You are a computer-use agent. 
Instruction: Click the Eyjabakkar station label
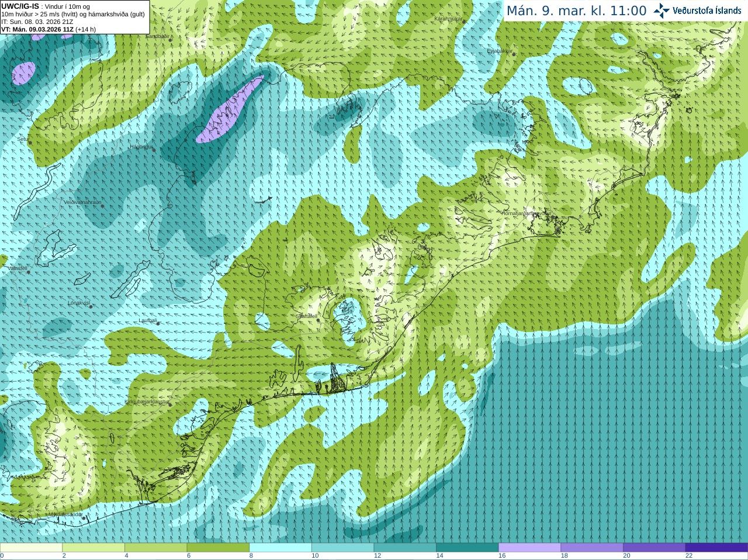[x=500, y=51]
